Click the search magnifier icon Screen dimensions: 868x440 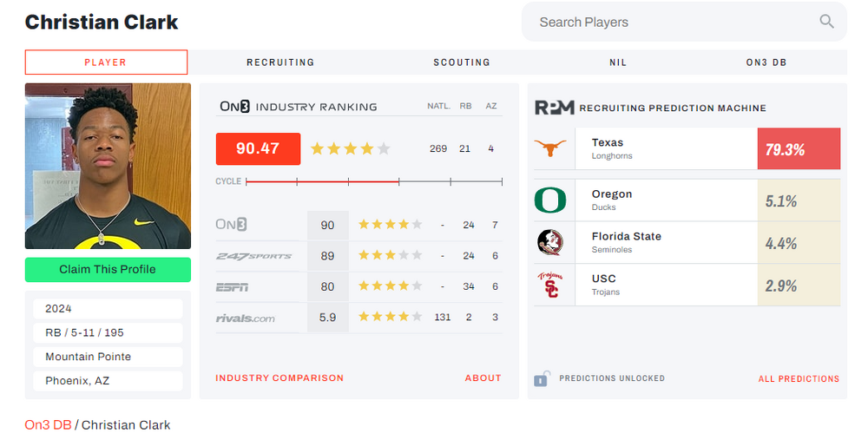[826, 22]
